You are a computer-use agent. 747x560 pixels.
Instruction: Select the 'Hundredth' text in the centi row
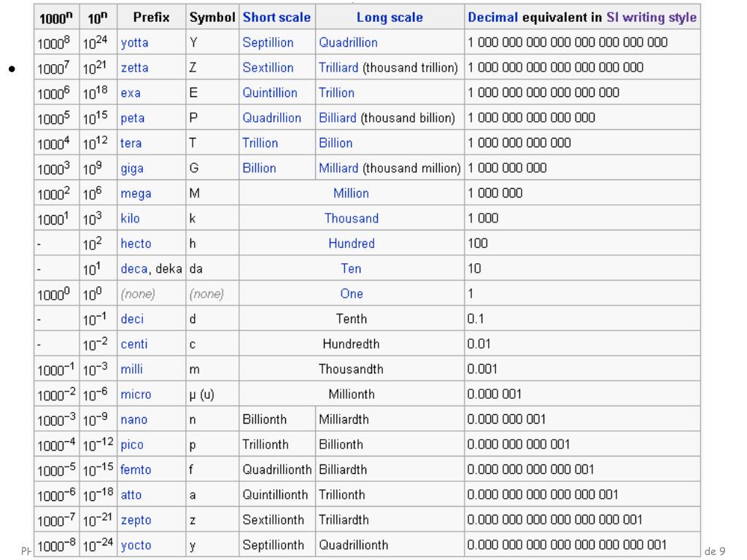tap(351, 344)
